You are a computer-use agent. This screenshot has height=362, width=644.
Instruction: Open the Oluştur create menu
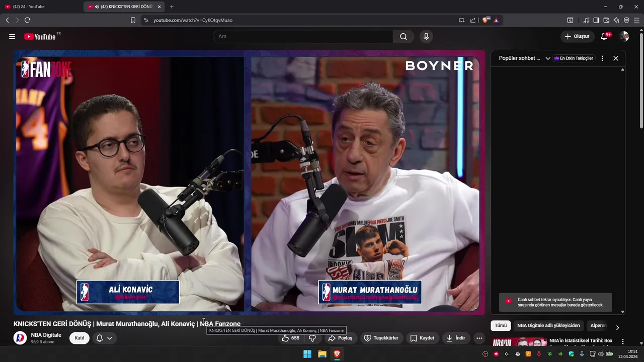[x=577, y=37]
